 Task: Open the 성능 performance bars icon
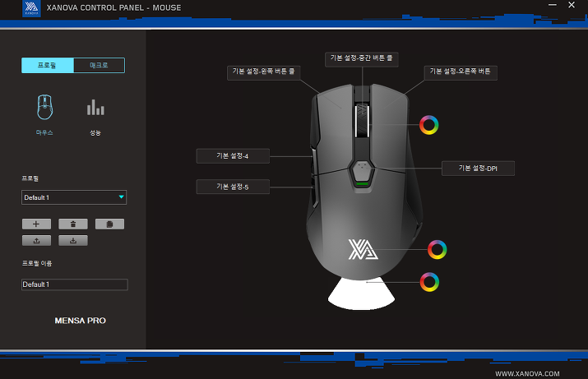95,107
